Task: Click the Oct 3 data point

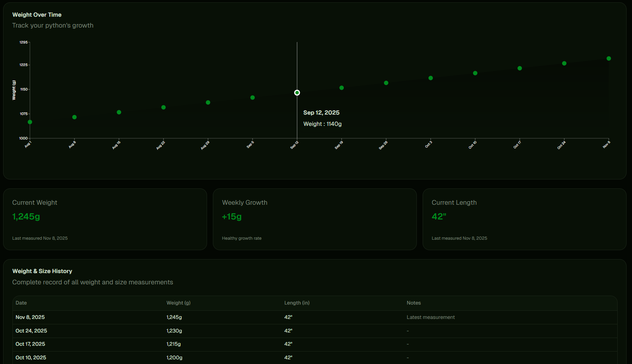Action: (x=430, y=78)
